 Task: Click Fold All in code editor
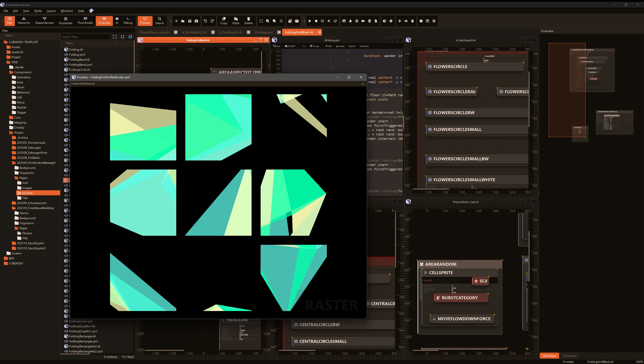(x=352, y=46)
